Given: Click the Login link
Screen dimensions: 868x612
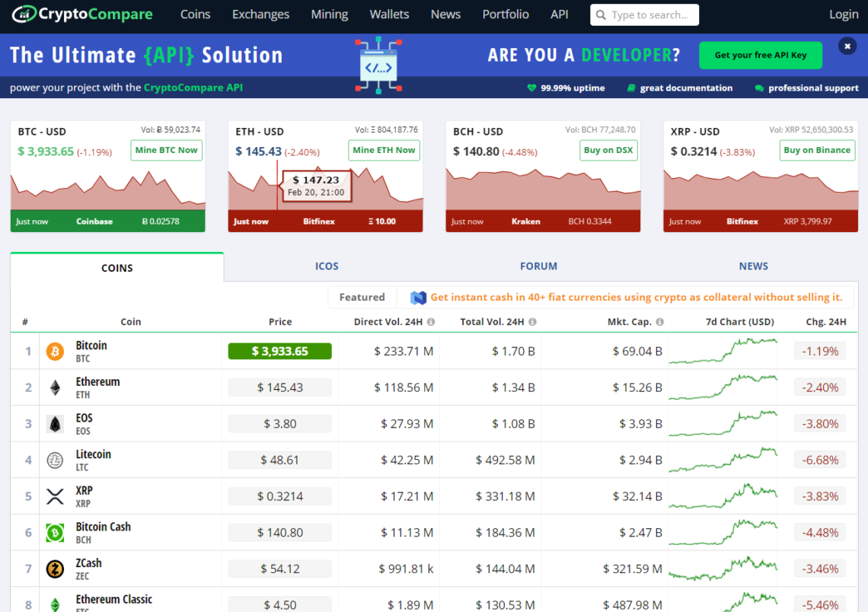Looking at the screenshot, I should 844,14.
